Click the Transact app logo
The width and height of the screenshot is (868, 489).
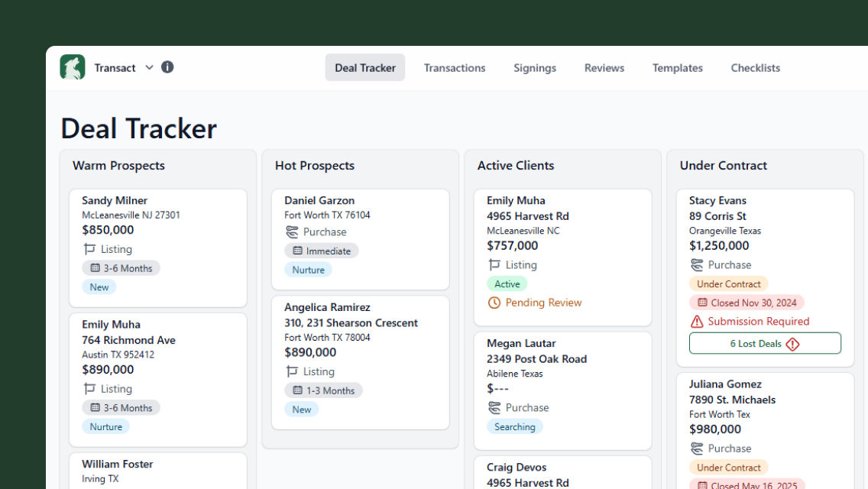tap(73, 67)
